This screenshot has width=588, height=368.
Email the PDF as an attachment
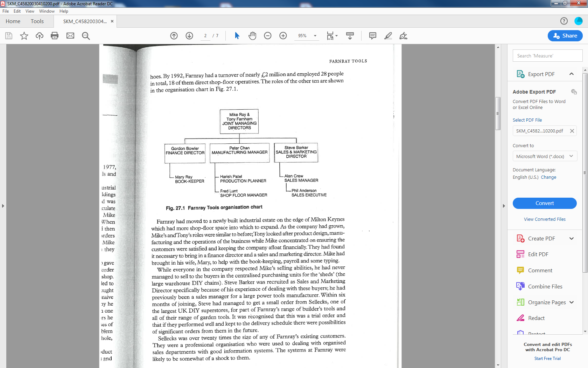[70, 35]
